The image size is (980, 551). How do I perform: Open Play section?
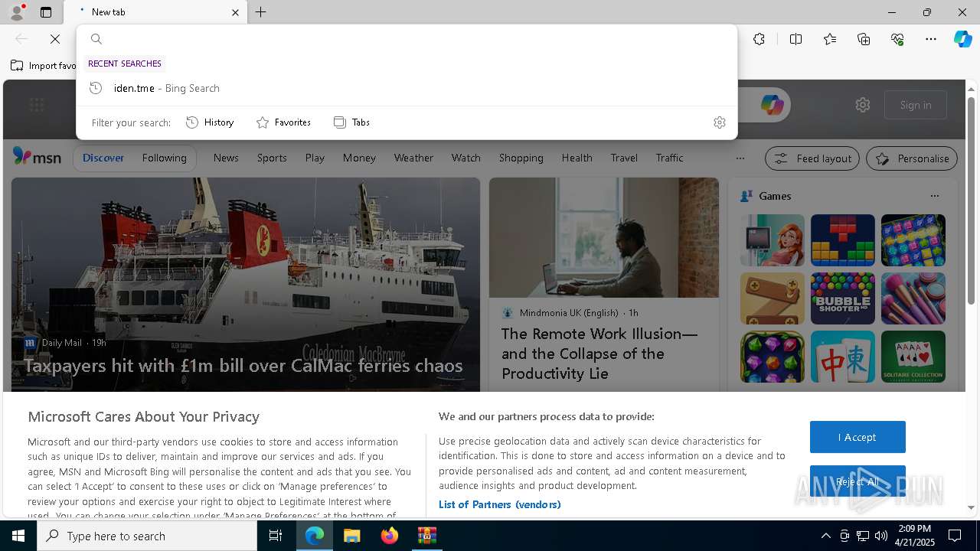tap(315, 158)
